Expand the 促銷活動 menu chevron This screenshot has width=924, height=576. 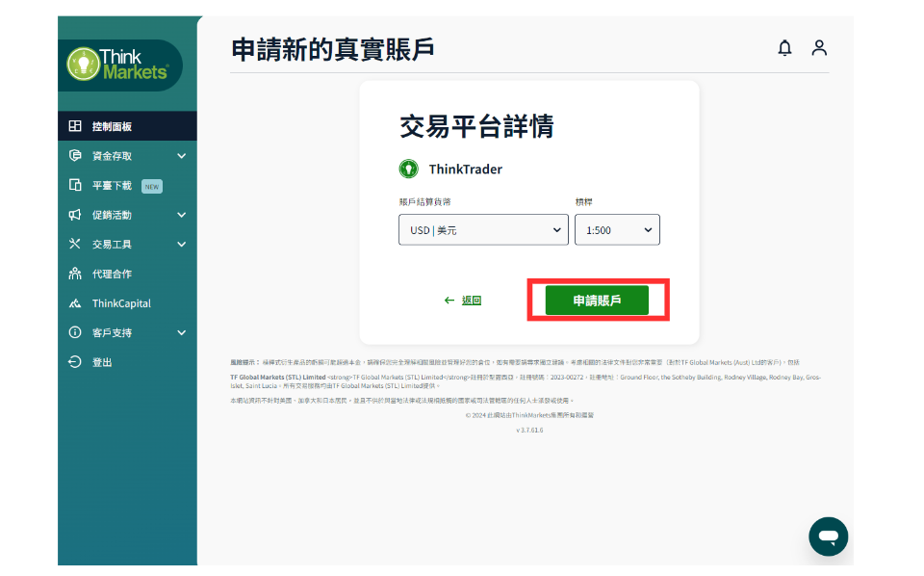[182, 215]
